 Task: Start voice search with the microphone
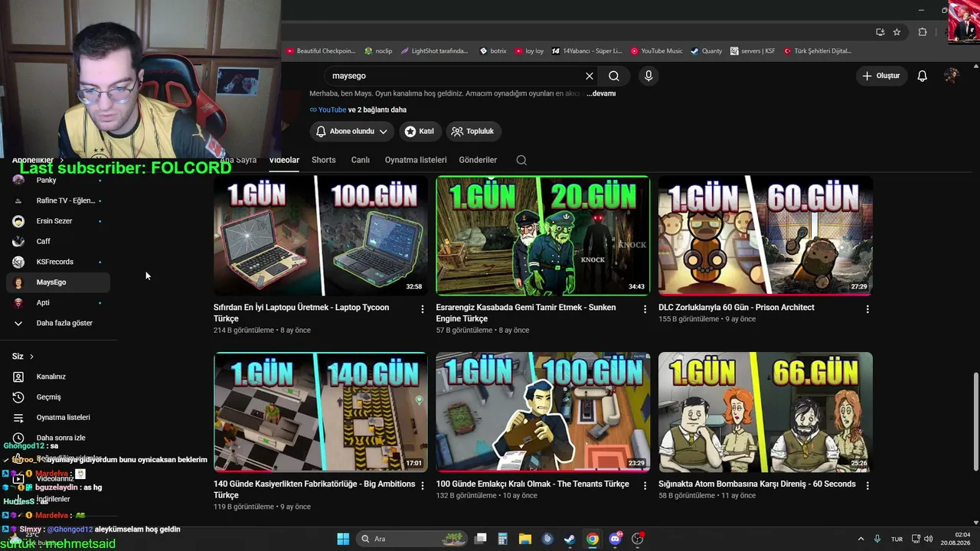point(648,76)
